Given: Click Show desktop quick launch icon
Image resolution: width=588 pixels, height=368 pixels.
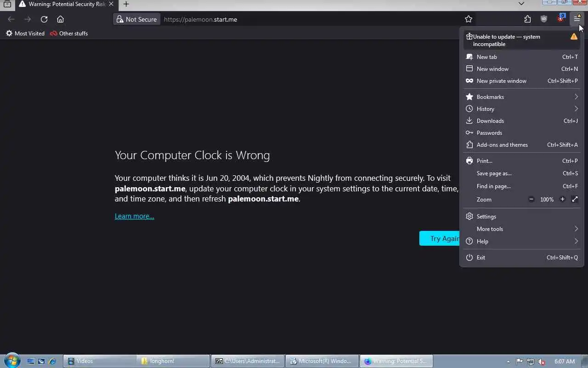Looking at the screenshot, I should pos(31,361).
